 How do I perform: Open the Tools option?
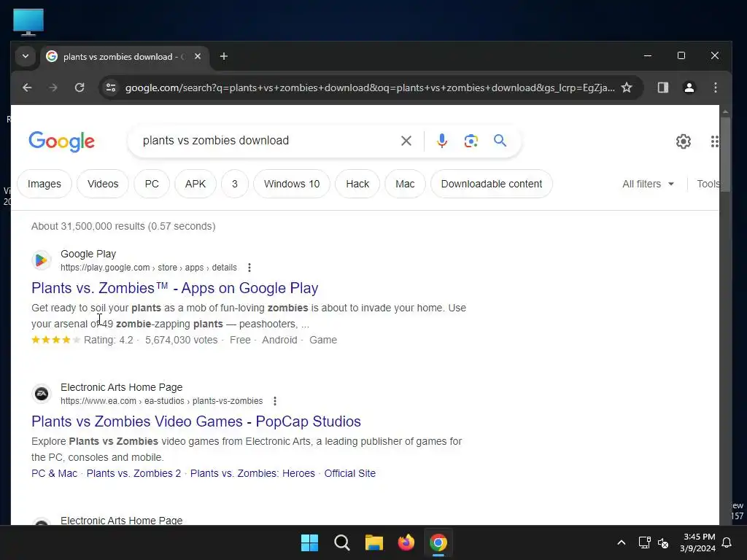[708, 184]
